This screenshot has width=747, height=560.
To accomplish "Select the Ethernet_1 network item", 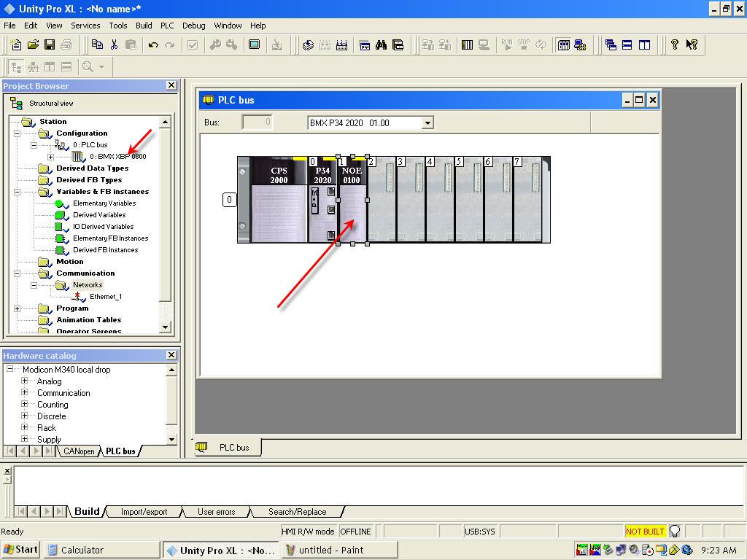I will click(106, 297).
